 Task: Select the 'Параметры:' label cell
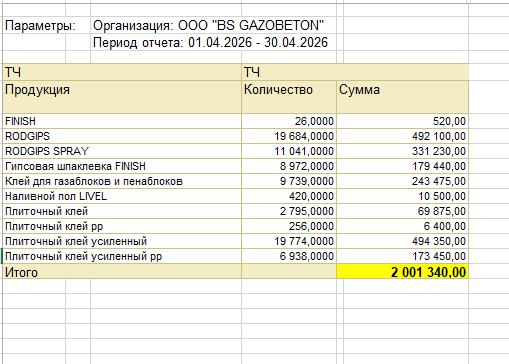40,26
